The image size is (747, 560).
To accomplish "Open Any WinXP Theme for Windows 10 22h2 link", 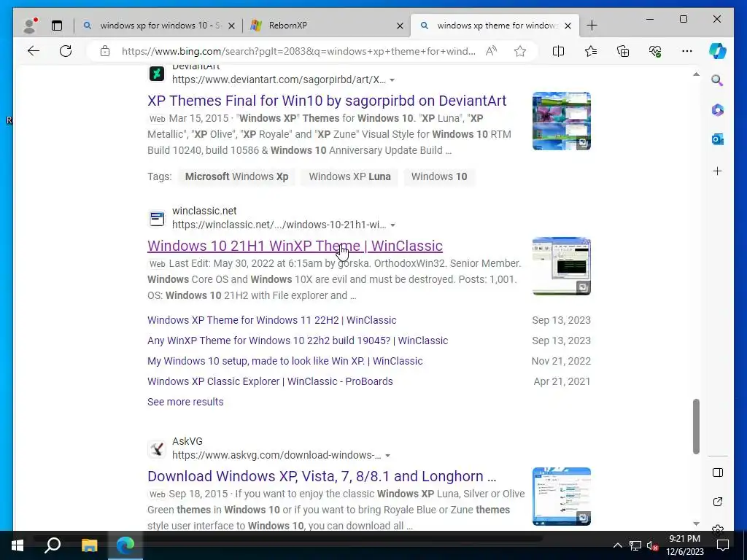I will 298,341.
